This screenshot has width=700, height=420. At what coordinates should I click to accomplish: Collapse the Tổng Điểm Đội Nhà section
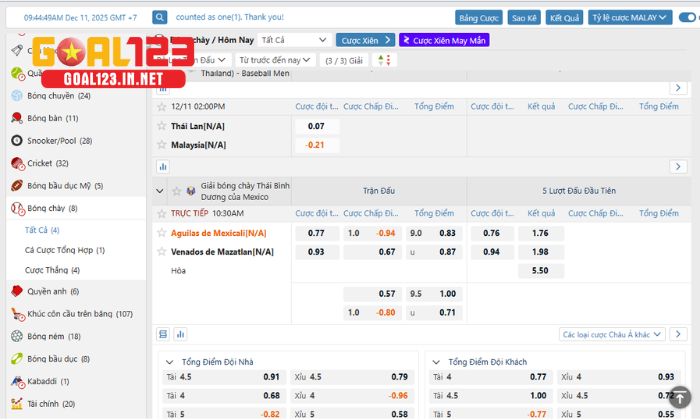tap(170, 362)
